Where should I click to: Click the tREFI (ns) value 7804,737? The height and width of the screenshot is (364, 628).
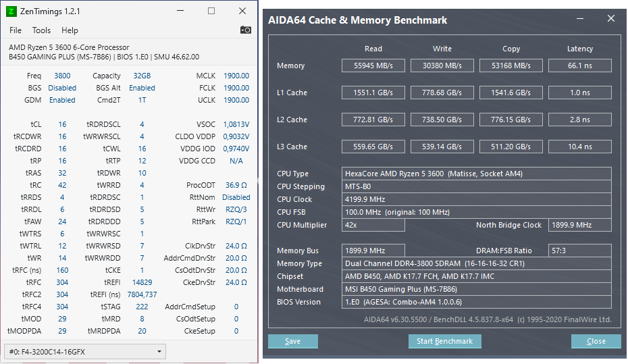(x=142, y=294)
